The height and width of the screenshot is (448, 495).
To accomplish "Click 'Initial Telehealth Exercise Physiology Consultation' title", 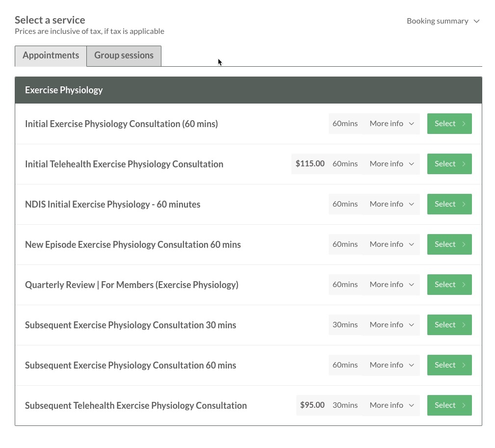I will pos(124,164).
